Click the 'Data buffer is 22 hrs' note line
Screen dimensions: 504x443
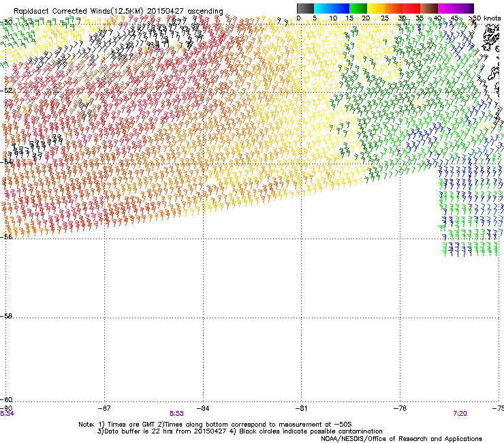click(x=240, y=431)
